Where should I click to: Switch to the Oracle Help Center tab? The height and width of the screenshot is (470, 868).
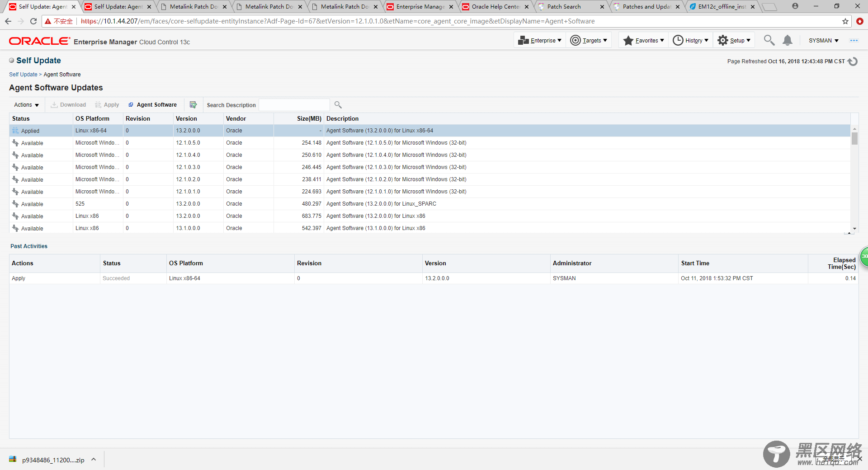(x=495, y=7)
